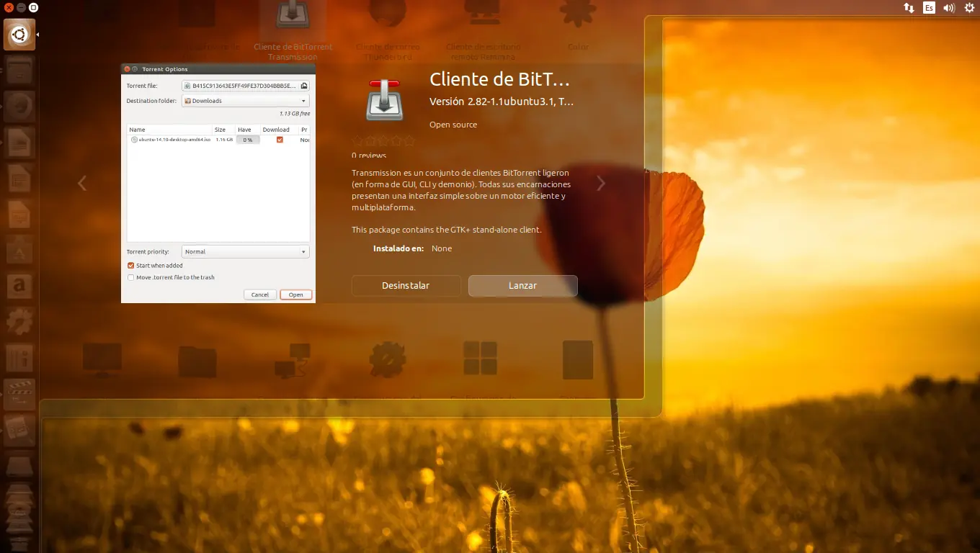
Task: Click the Instalado en: None text
Action: pyautogui.click(x=412, y=248)
